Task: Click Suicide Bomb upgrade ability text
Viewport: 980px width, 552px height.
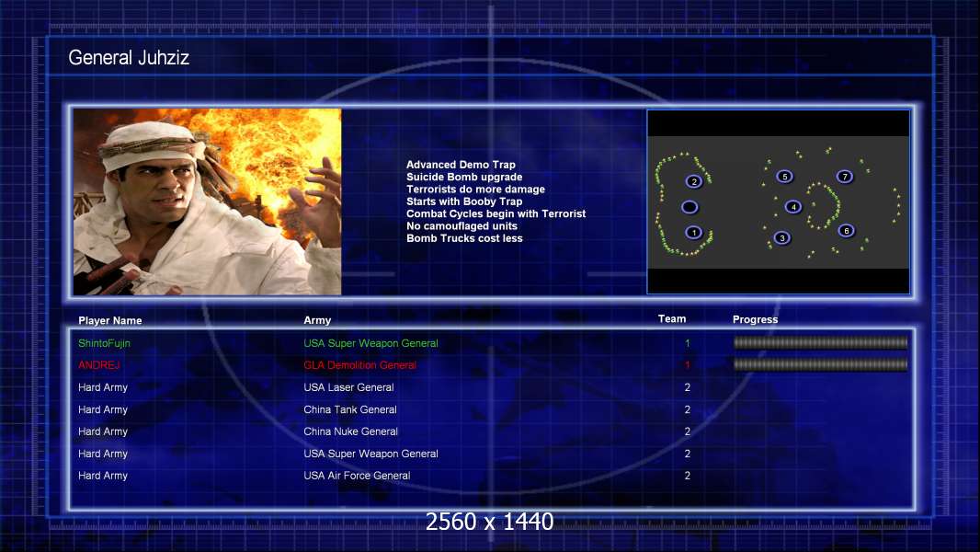Action: (x=464, y=177)
